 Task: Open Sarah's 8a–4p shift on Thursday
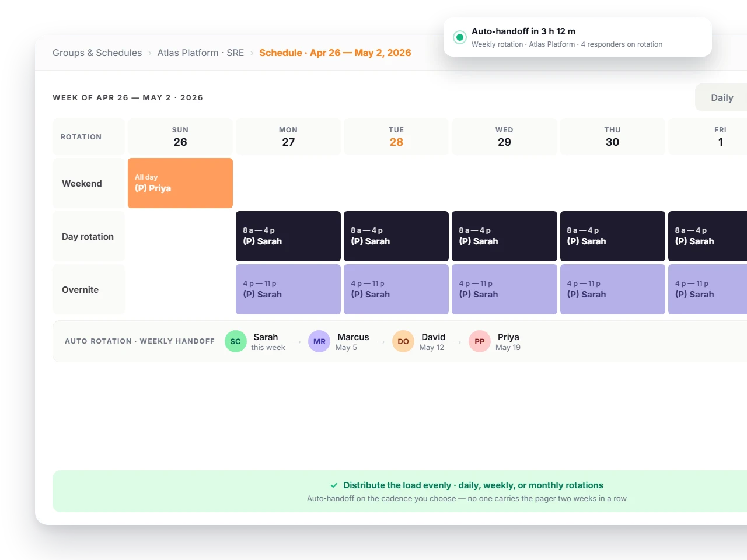[x=613, y=236]
